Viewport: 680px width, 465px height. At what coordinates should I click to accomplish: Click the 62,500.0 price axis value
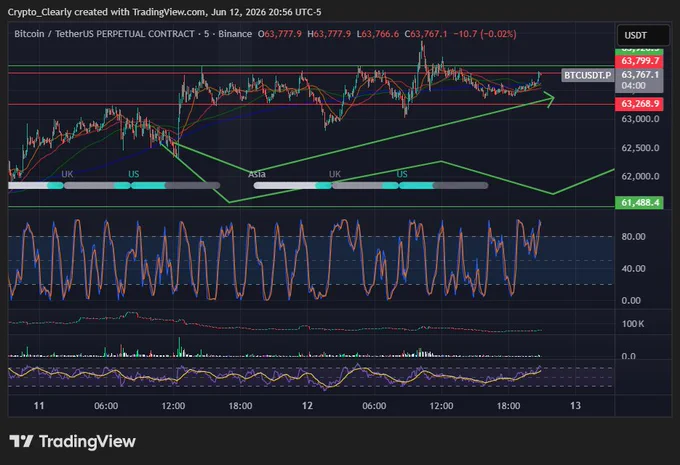coord(640,148)
